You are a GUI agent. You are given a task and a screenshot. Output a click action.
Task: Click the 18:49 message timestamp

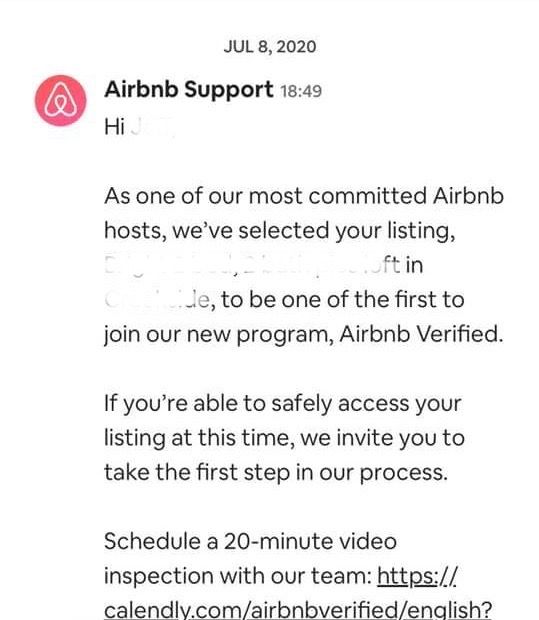click(301, 91)
